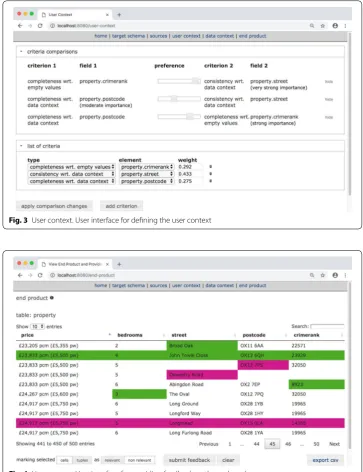
Task: Click 'apply comparison changes' button
Action: [54, 206]
